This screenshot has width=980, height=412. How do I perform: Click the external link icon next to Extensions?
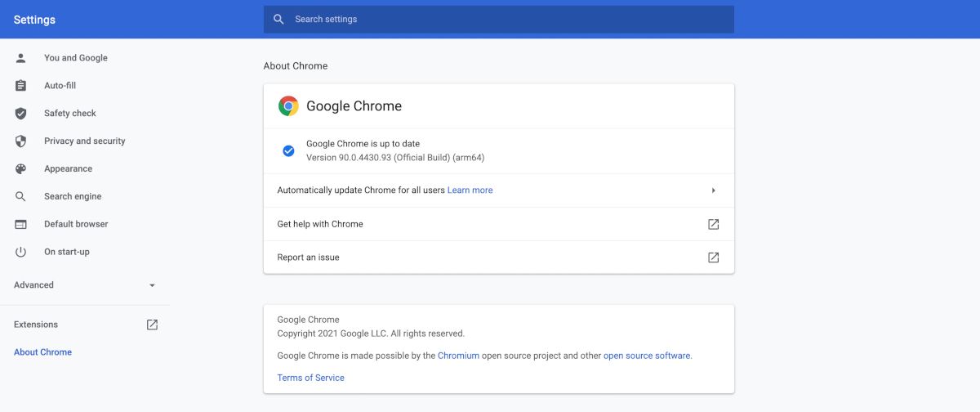(x=152, y=325)
